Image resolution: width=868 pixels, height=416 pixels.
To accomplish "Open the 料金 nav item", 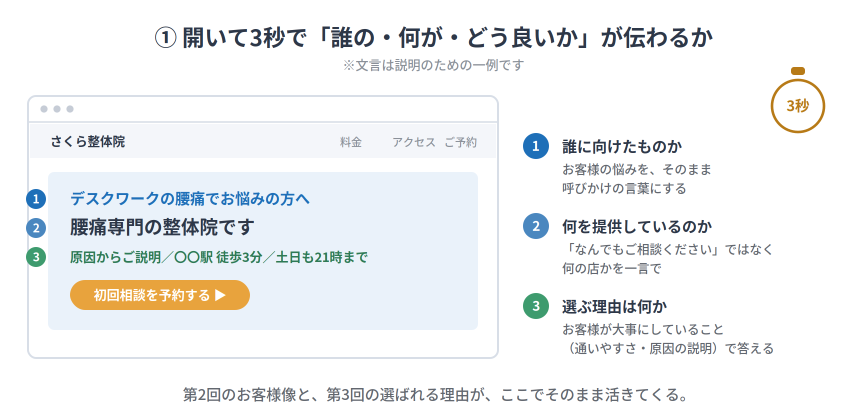I will pos(351,142).
